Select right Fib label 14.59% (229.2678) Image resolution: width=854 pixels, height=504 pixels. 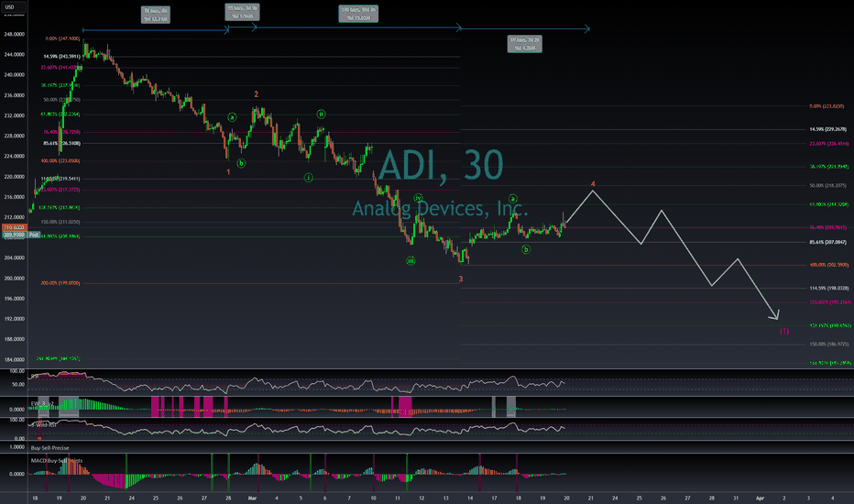click(827, 129)
